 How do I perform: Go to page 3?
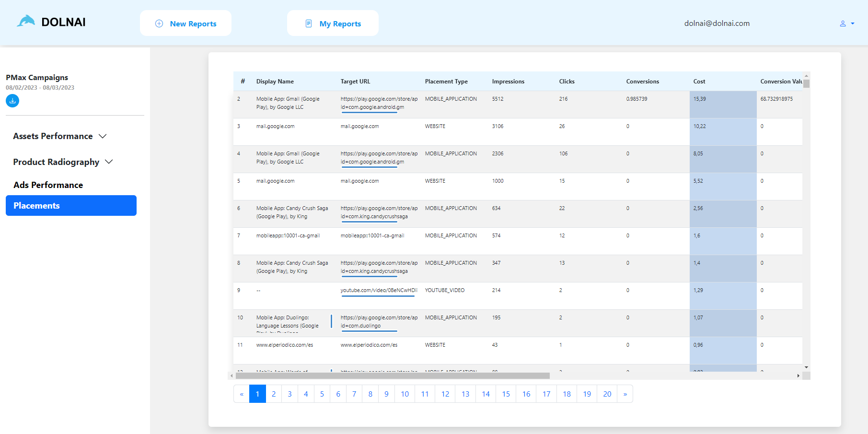click(x=289, y=394)
